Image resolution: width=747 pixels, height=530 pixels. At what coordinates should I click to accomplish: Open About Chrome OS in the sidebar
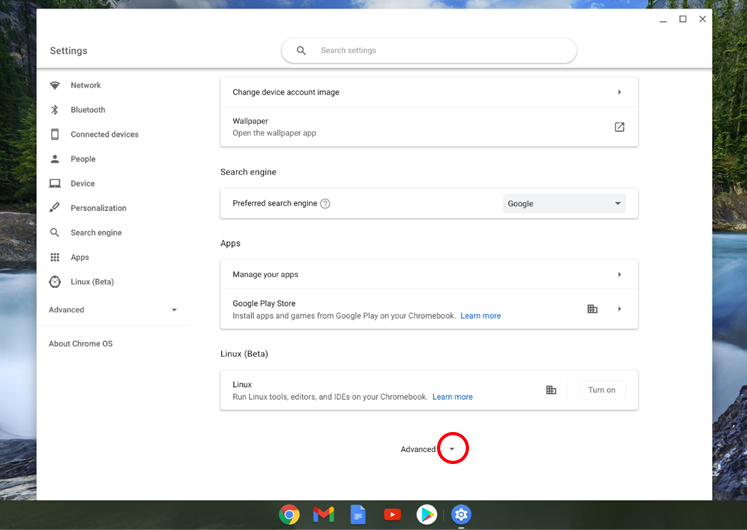point(81,344)
